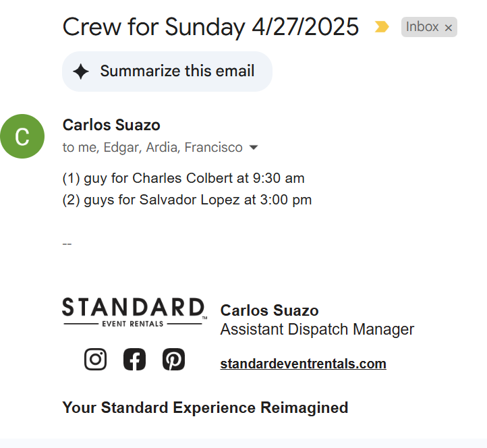The image size is (487, 448).
Task: Click the sparkle icon beside Summarize
Action: point(81,72)
